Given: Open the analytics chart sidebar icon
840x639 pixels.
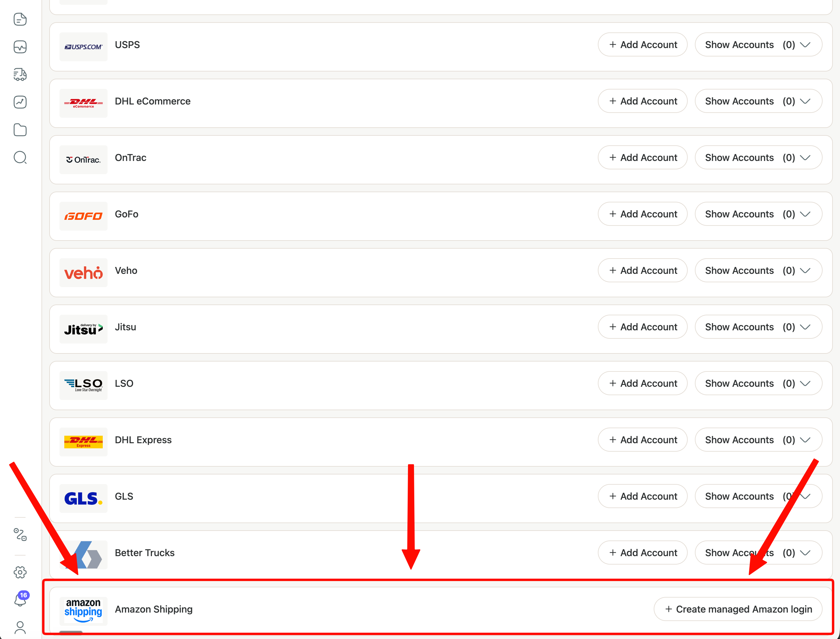Looking at the screenshot, I should click(20, 102).
